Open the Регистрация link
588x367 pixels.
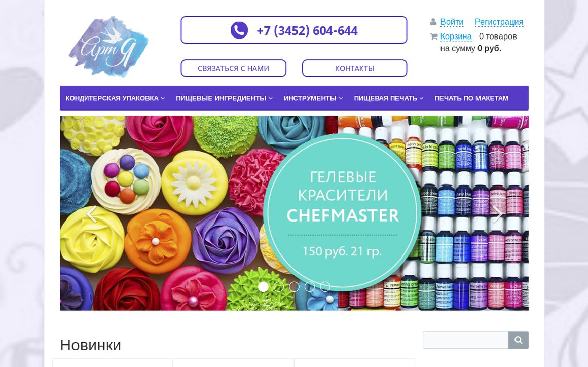(499, 22)
